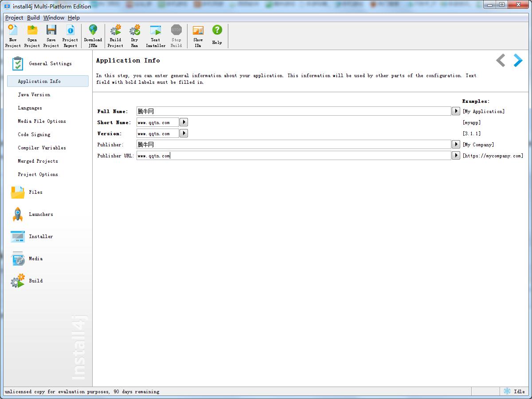Screen dimensions: 532x399
Task: Click the unlicensed copy status bar message
Action: click(x=82, y=391)
